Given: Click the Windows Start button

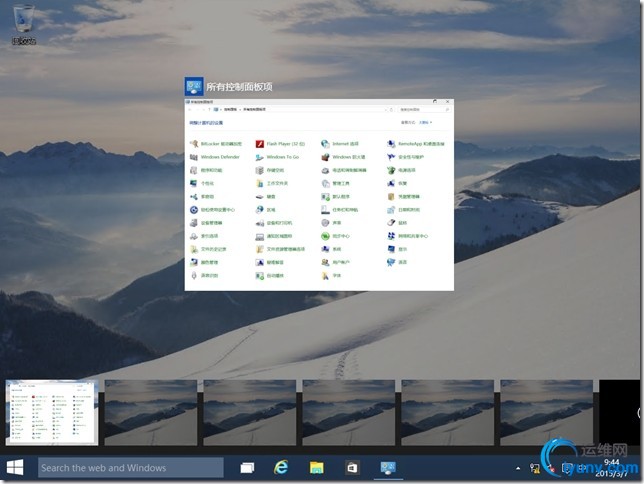Looking at the screenshot, I should (16, 467).
